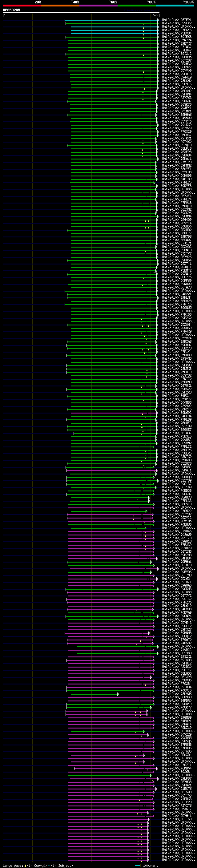Select label UniRef100_C5XHG0
The height and width of the screenshot is (868, 197).
tap(176, 64)
